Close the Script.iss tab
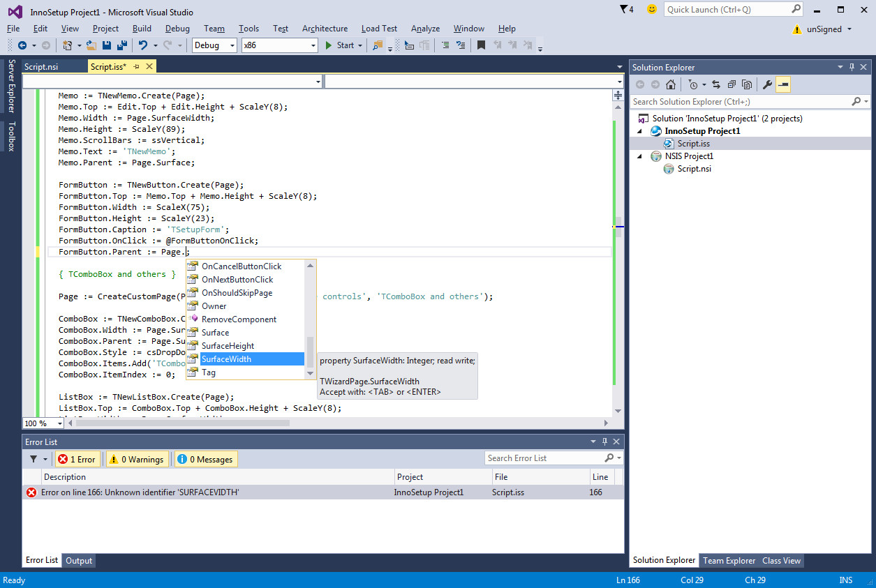The width and height of the screenshot is (876, 588). coord(149,67)
